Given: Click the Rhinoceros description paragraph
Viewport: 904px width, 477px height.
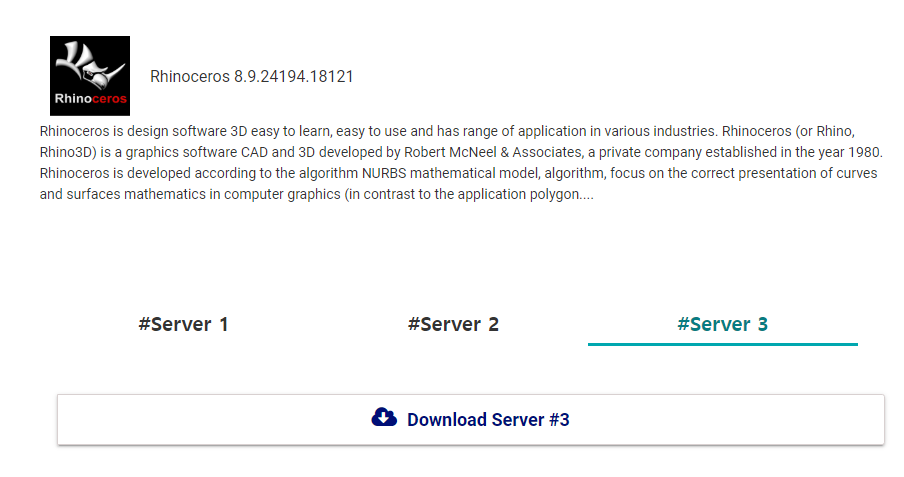Looking at the screenshot, I should (x=460, y=163).
